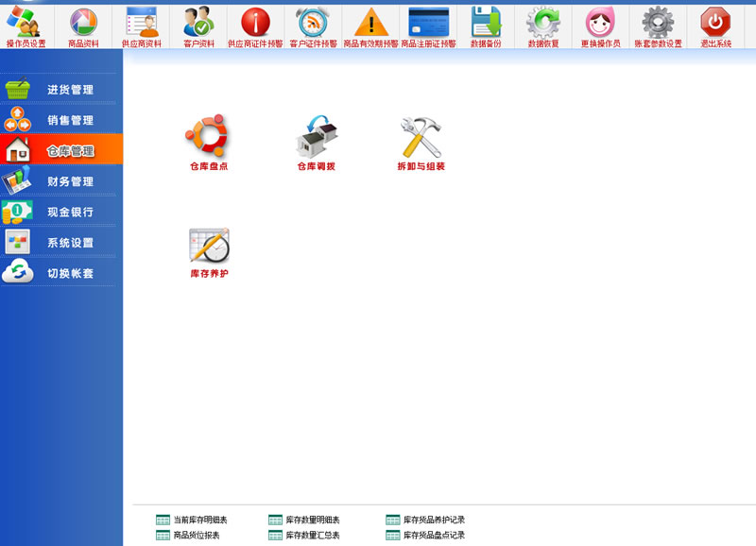Open 供应商证件预警 alert icon

point(255,25)
